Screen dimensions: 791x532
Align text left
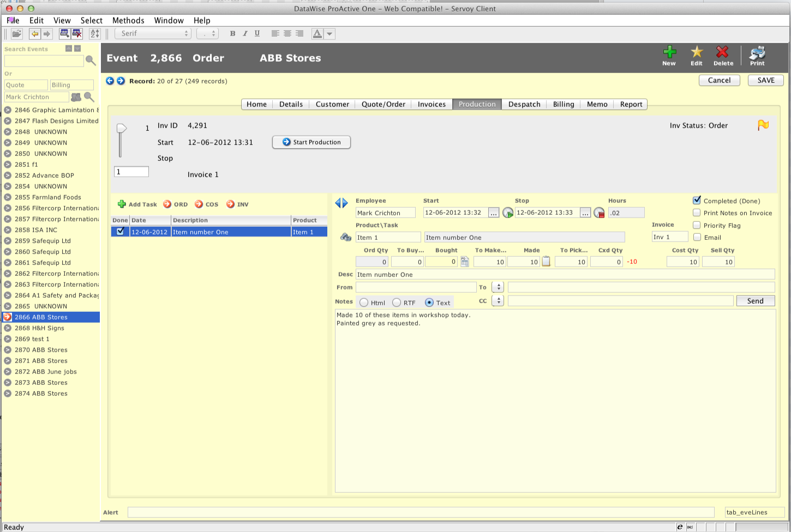pyautogui.click(x=275, y=34)
